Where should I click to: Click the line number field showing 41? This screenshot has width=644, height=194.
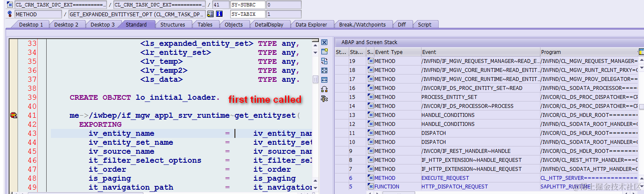221,5
